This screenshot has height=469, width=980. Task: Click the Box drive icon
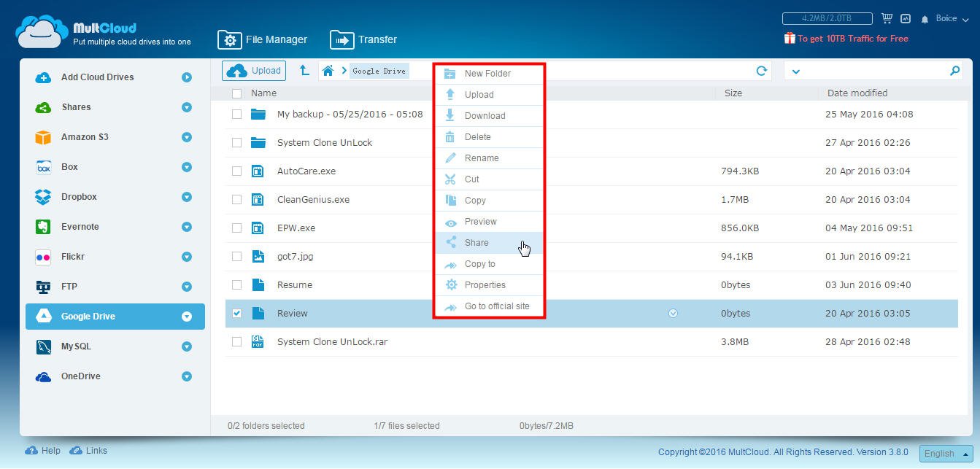point(43,167)
